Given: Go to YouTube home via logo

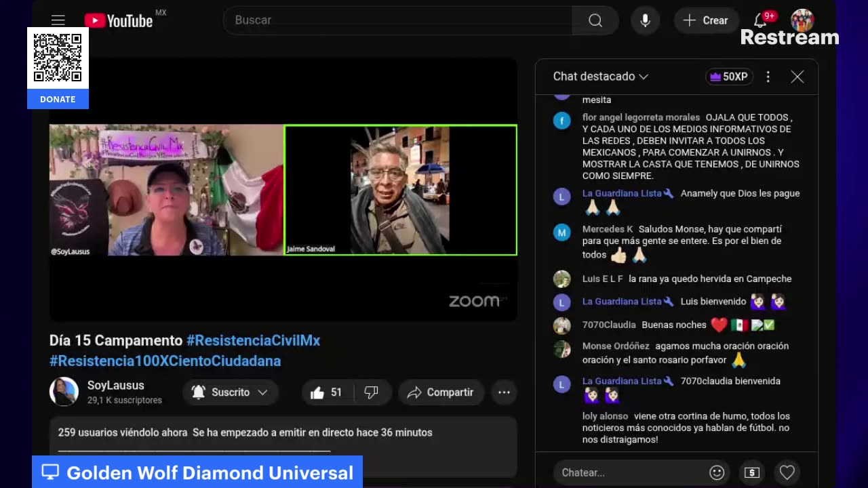Looking at the screenshot, I should tap(119, 20).
